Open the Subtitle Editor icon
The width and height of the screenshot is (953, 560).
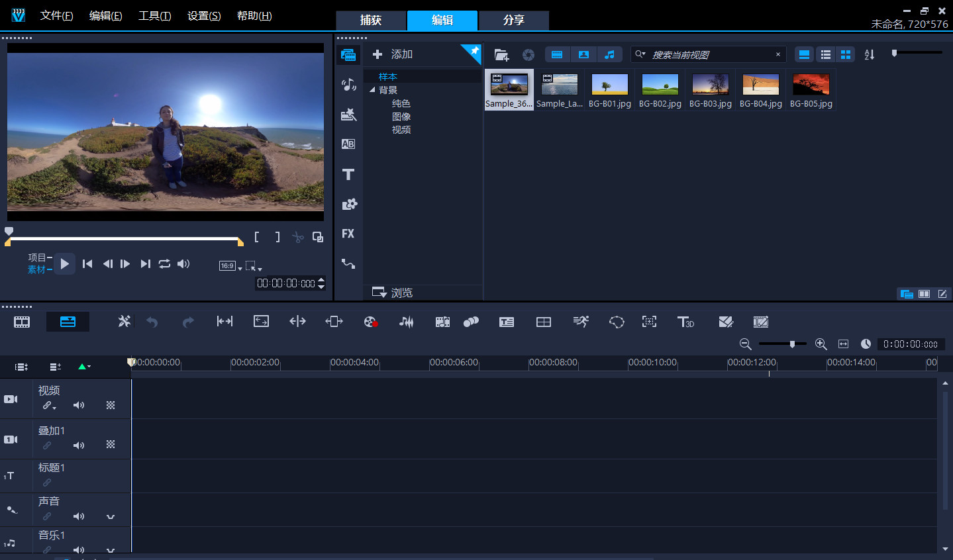point(507,322)
